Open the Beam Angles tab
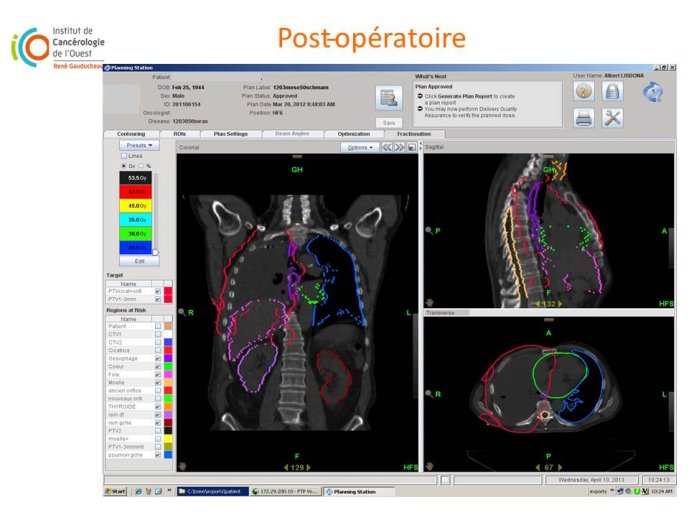689x517 pixels. [292, 134]
